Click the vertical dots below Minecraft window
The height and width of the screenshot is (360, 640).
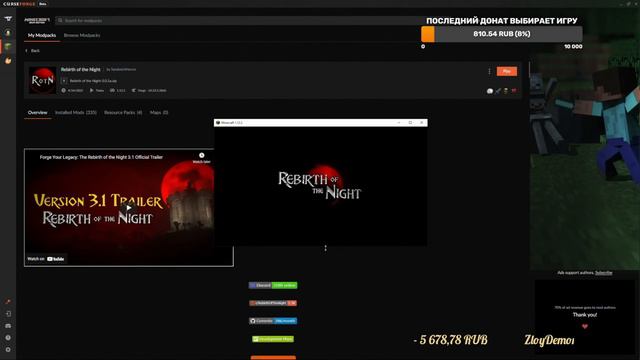(325, 248)
